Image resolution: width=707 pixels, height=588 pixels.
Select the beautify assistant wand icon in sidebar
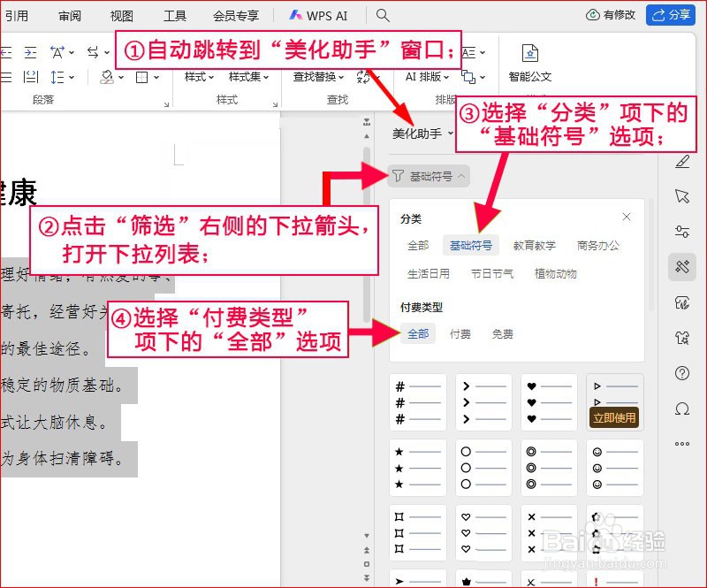pyautogui.click(x=681, y=265)
